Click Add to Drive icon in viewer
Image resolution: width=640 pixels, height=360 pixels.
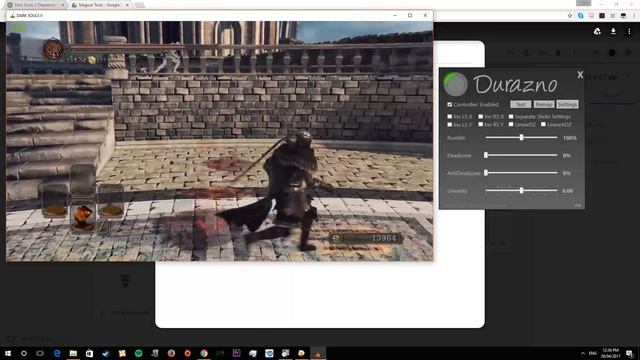[x=597, y=31]
